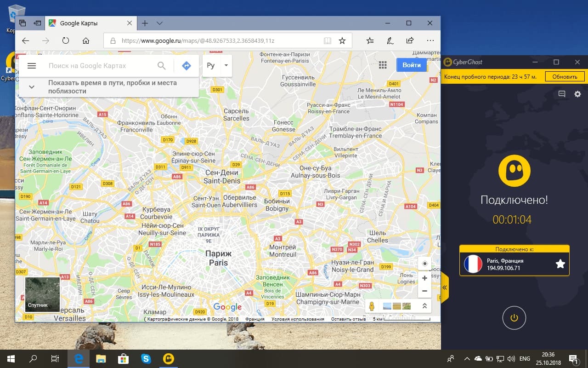This screenshot has height=368, width=588.
Task: Click the Франция footer link
Action: click(x=254, y=319)
